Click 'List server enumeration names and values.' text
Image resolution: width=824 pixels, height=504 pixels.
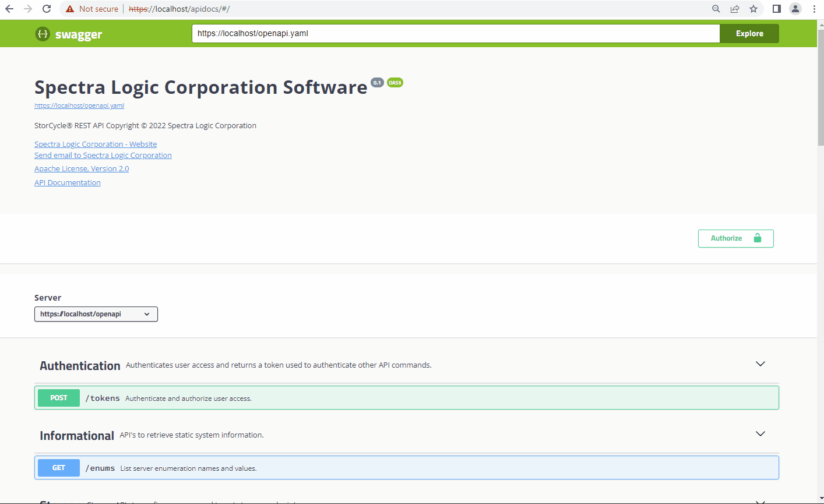188,468
